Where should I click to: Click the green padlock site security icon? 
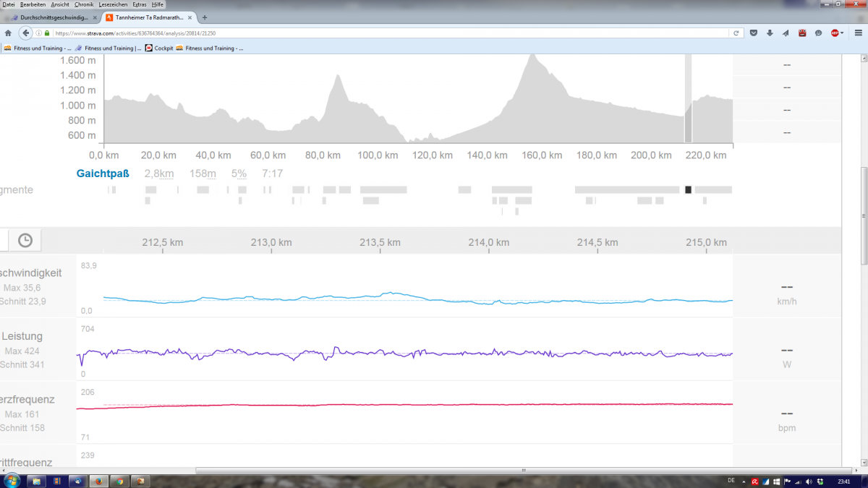(x=47, y=33)
